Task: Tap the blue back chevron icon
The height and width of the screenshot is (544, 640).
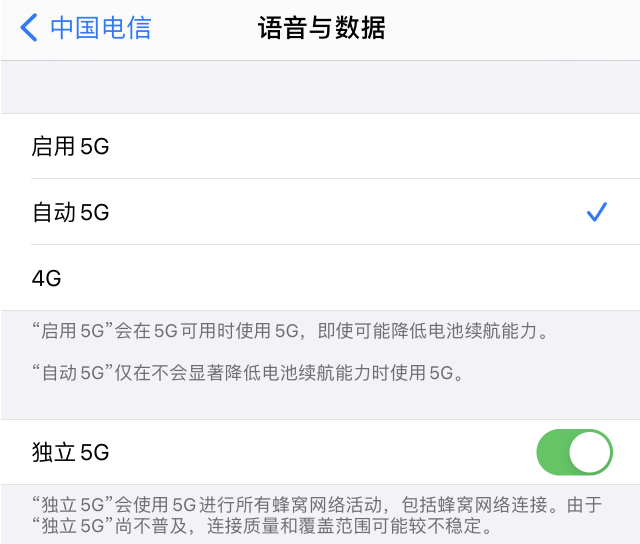Action: coord(29,28)
